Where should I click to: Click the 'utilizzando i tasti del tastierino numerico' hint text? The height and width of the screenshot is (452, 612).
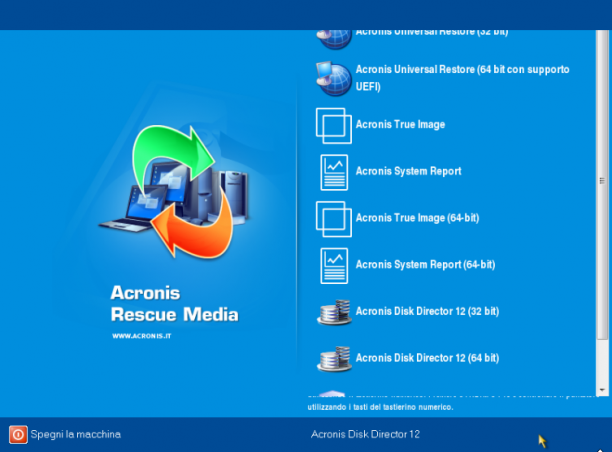click(381, 407)
